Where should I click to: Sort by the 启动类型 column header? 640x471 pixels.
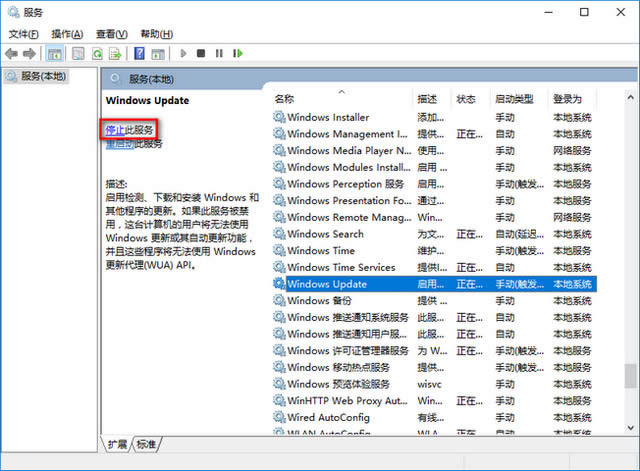(x=513, y=99)
